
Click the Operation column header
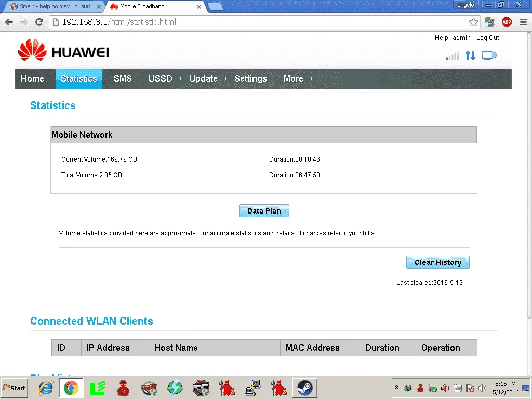[x=446, y=348]
